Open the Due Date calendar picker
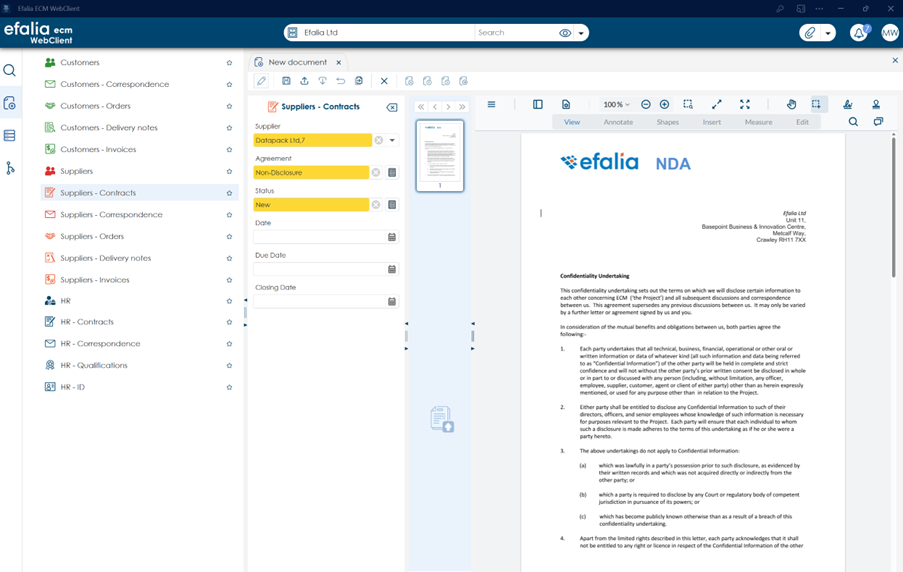 tap(392, 269)
